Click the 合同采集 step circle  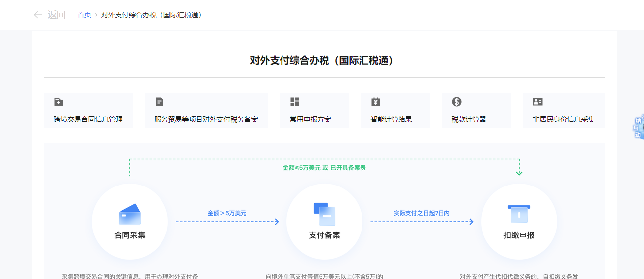click(x=130, y=222)
